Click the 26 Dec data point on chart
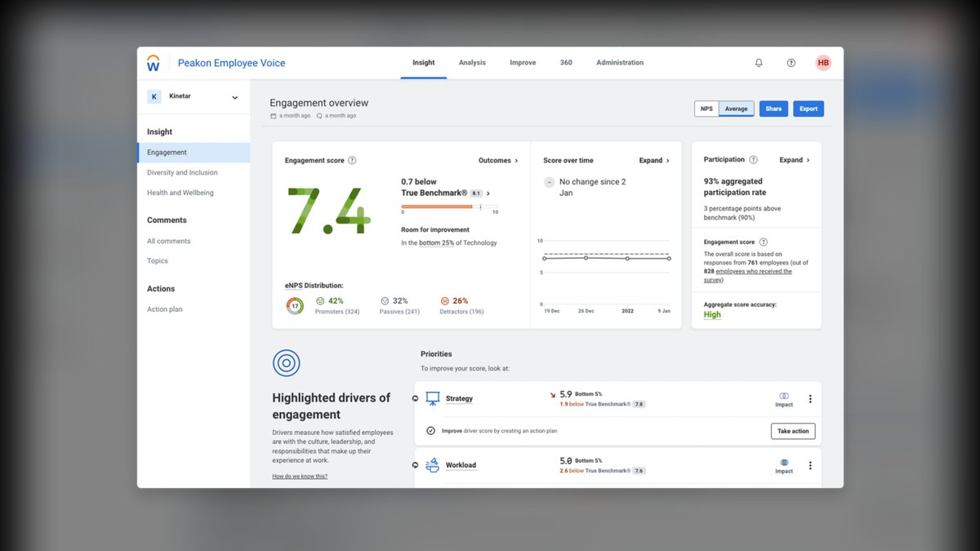980x551 pixels. [x=586, y=258]
